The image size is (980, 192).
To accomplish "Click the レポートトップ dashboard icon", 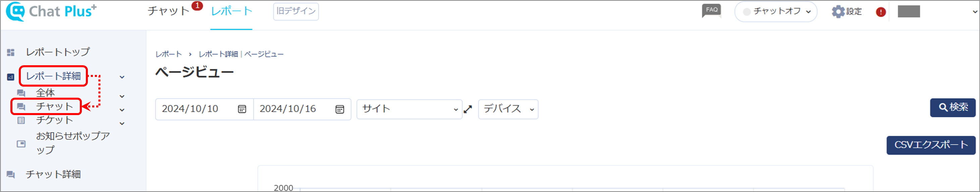I will [x=11, y=53].
